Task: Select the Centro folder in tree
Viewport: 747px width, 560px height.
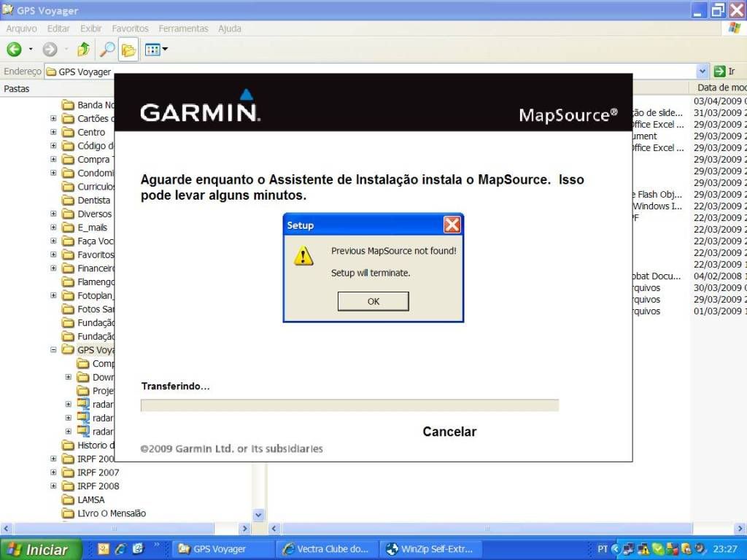Action: tap(91, 132)
